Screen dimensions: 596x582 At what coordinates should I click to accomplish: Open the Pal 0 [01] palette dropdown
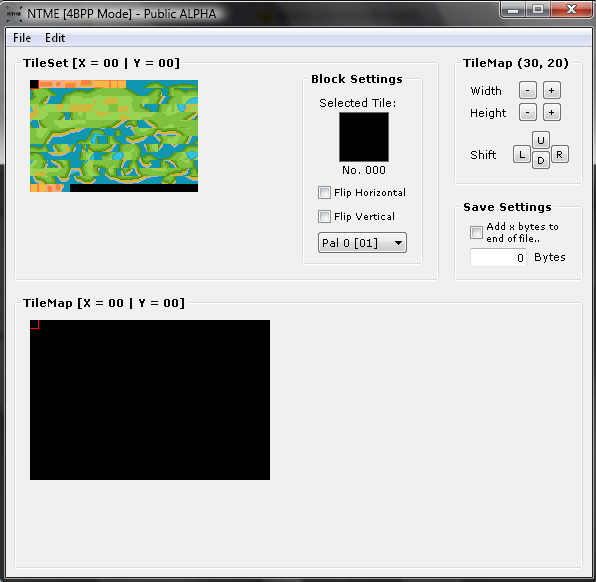pos(362,243)
